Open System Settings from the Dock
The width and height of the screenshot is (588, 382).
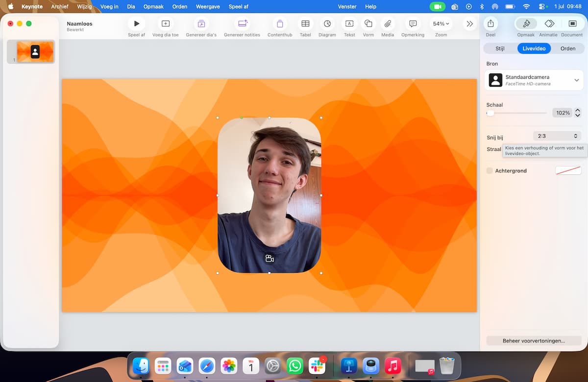point(273,366)
